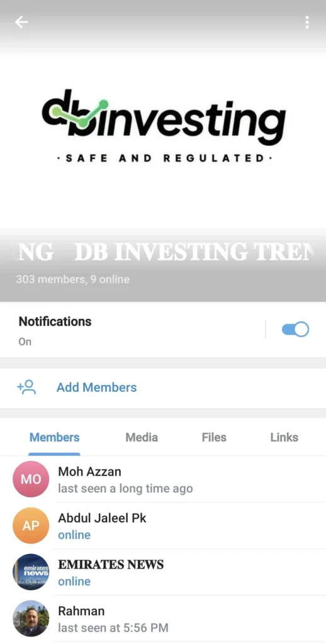Open the Abdul Jaleel Pk member entry

point(163,525)
